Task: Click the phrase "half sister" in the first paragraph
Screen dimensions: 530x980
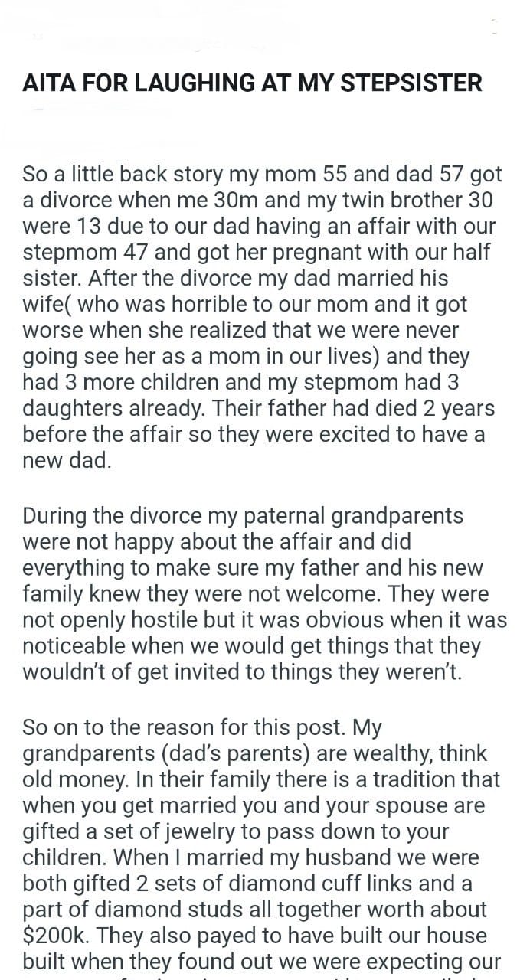Action: (469, 253)
